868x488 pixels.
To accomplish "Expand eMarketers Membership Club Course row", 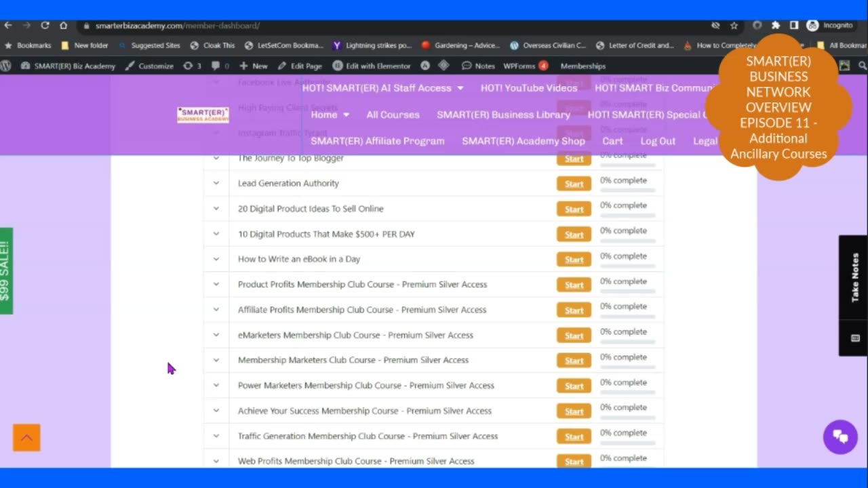I will (x=216, y=335).
